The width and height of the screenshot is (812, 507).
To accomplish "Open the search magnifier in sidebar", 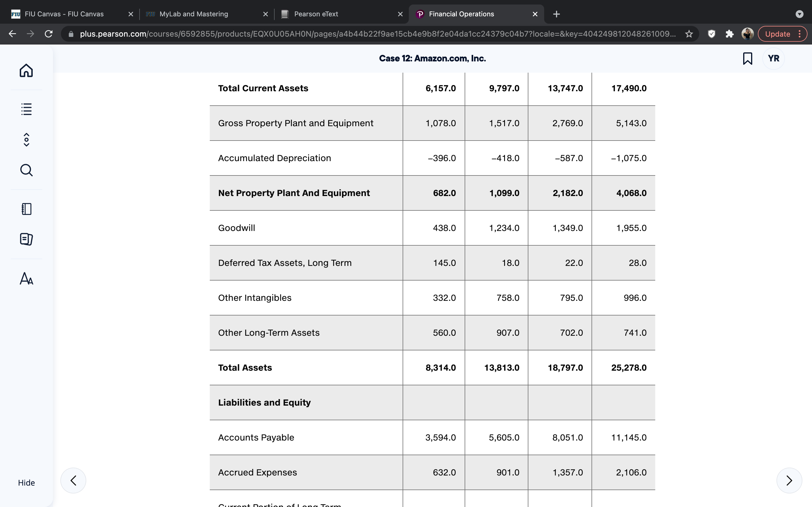I will pos(26,170).
